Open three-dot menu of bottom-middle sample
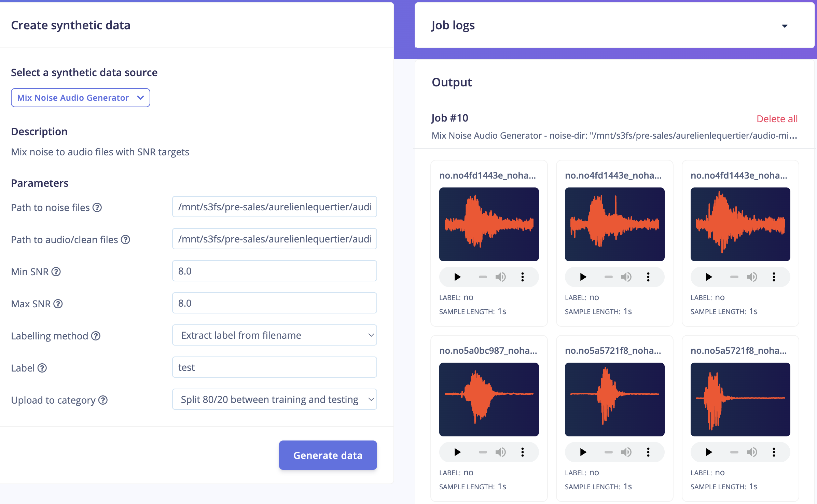The width and height of the screenshot is (817, 504). click(x=648, y=452)
